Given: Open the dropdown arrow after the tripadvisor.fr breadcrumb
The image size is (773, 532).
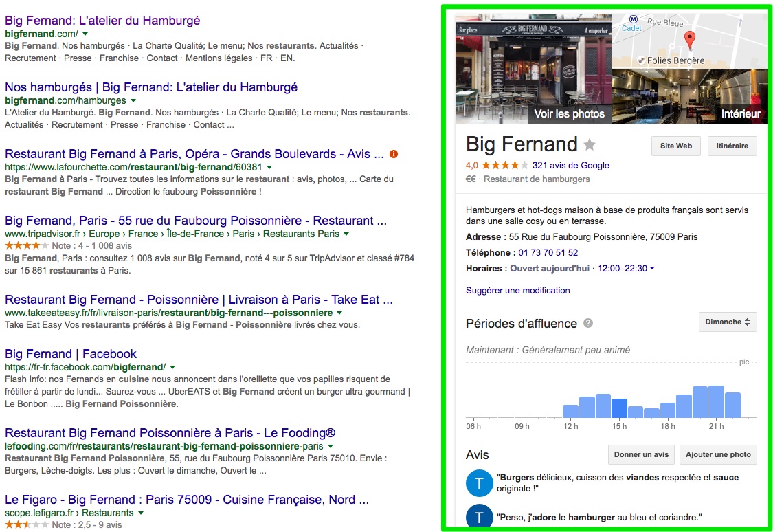Looking at the screenshot, I should pos(346,234).
